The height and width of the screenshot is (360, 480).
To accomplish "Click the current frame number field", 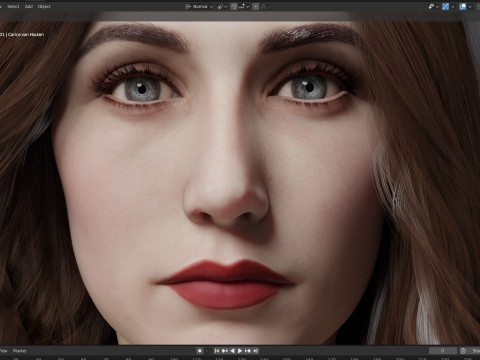I will [x=443, y=351].
